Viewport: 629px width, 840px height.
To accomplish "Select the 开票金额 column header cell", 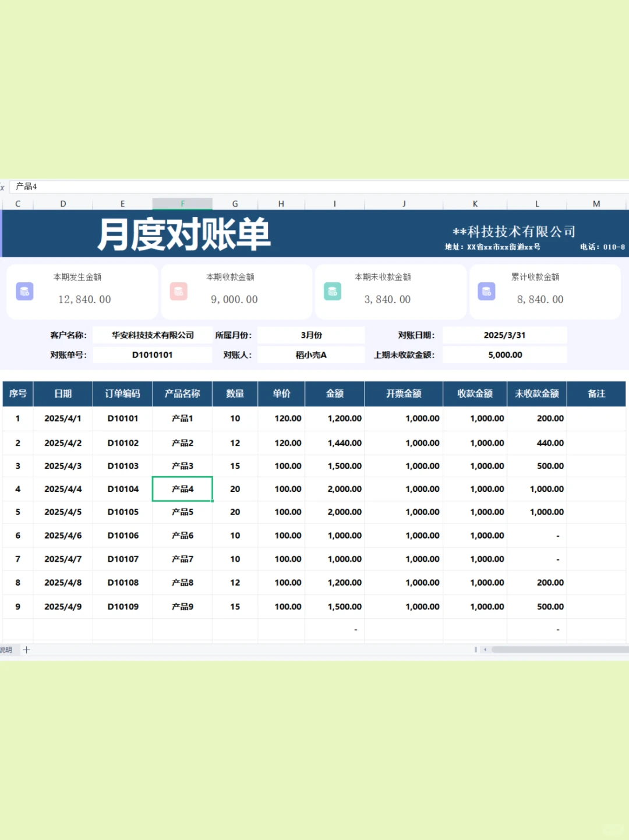I will click(x=404, y=394).
